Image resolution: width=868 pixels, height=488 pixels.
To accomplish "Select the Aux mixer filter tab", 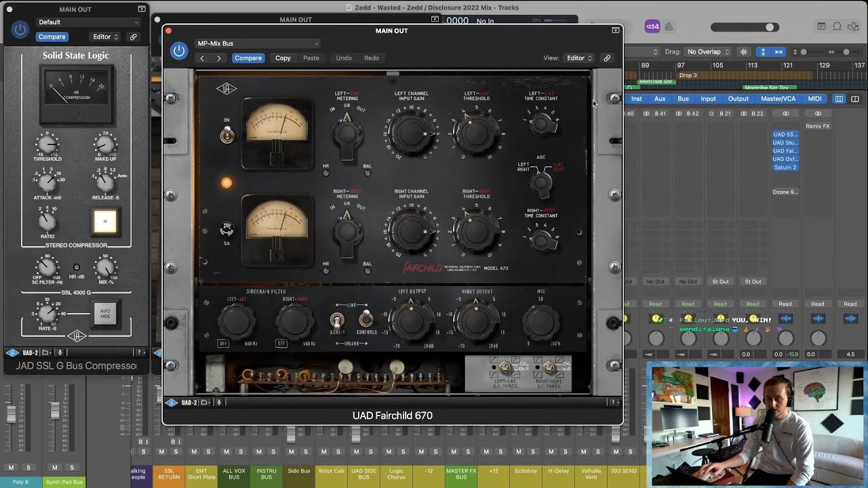I will coord(660,99).
